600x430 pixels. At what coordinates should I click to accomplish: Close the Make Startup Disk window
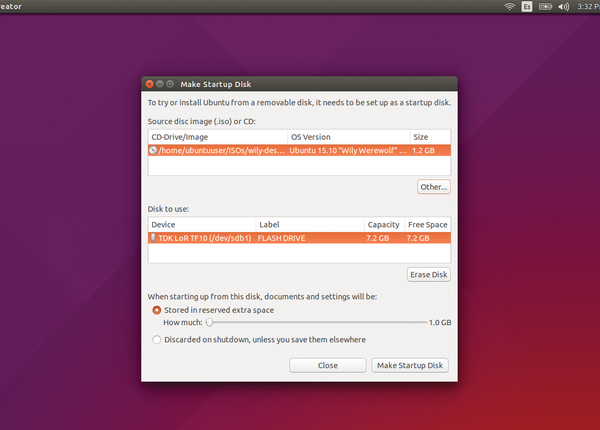click(149, 84)
